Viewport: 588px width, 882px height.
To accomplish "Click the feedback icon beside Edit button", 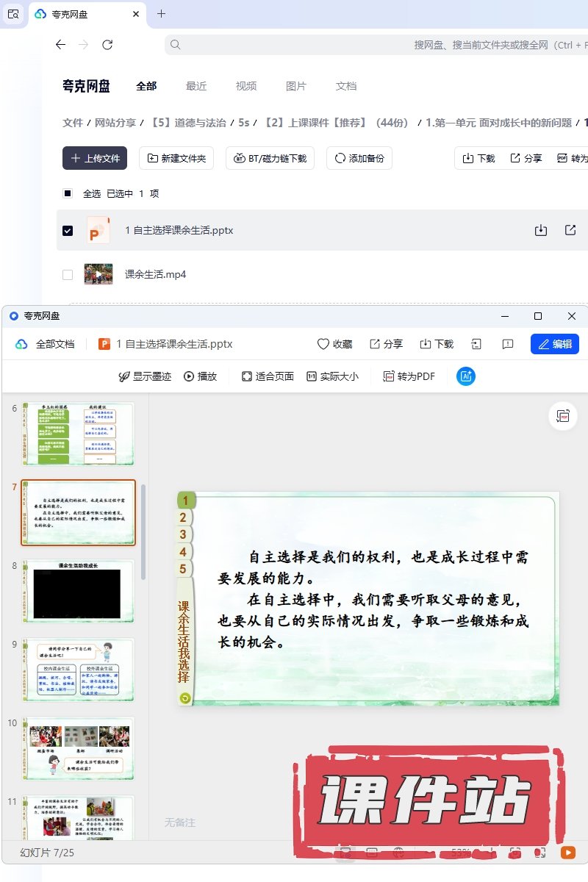I will tap(507, 344).
